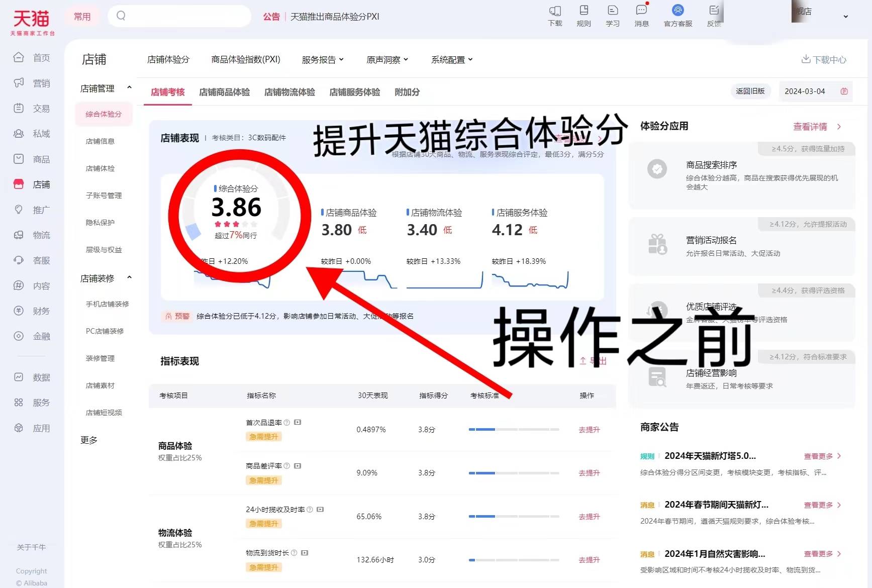
Task: Open the 消息 messages icon
Action: pyautogui.click(x=641, y=11)
